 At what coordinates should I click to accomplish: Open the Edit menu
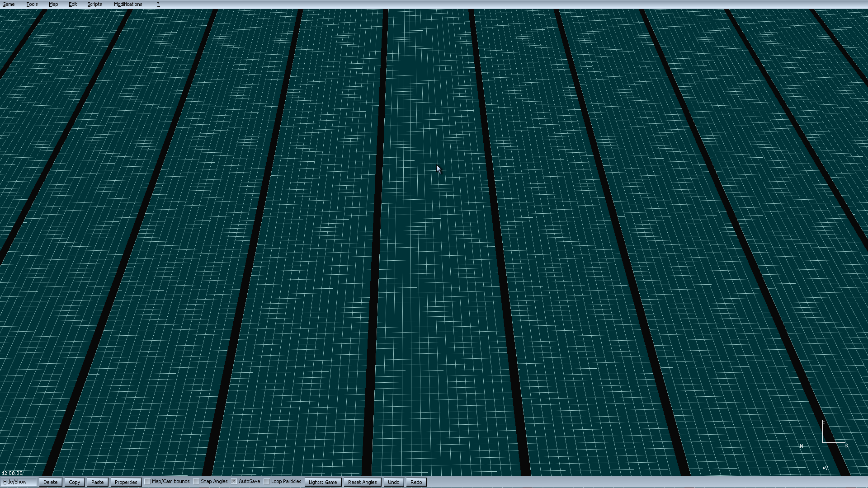[73, 4]
